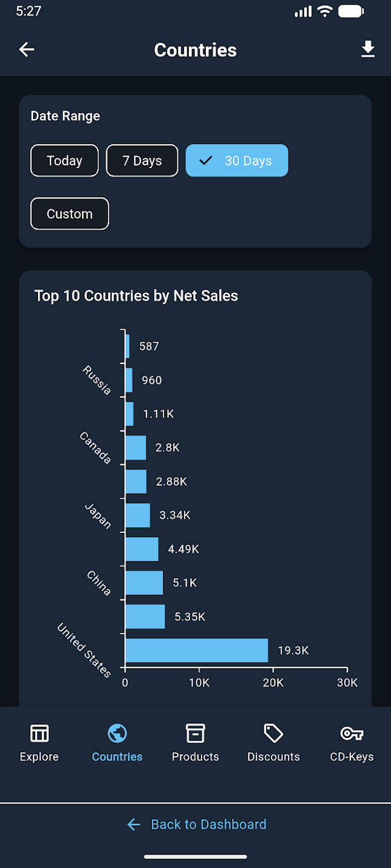Screen dimensions: 391x868
Task: Tap the CD-Keys tab label
Action: click(352, 757)
